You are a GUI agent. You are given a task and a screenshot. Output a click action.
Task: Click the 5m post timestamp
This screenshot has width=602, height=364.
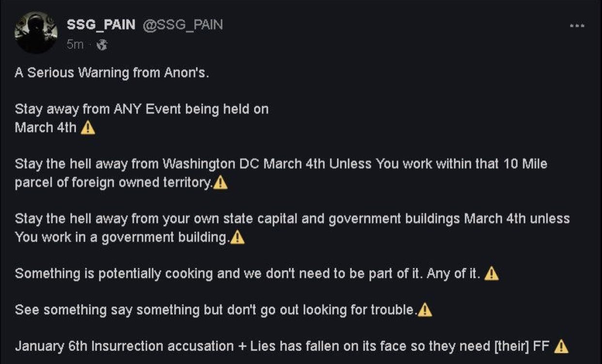tap(75, 45)
